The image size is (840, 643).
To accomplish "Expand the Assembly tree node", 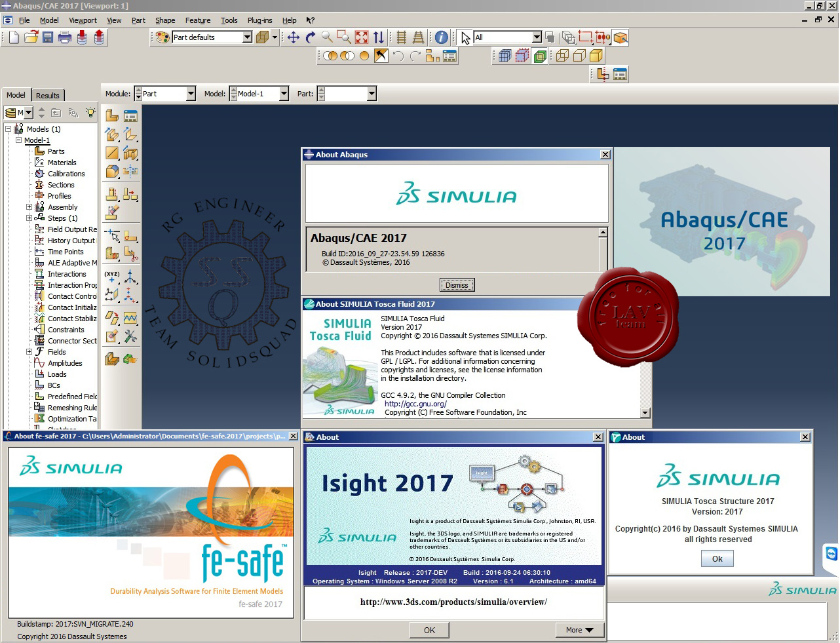I will pyautogui.click(x=29, y=207).
